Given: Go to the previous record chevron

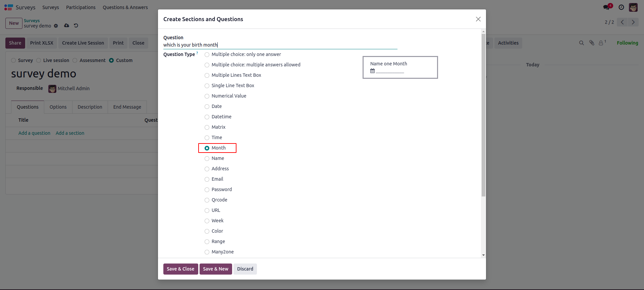Looking at the screenshot, I should click(622, 22).
